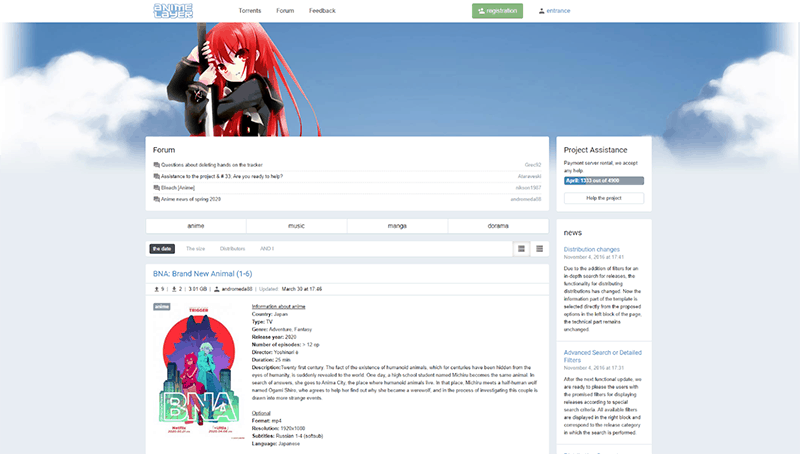Open the BNA poster thumbnail

(199, 373)
